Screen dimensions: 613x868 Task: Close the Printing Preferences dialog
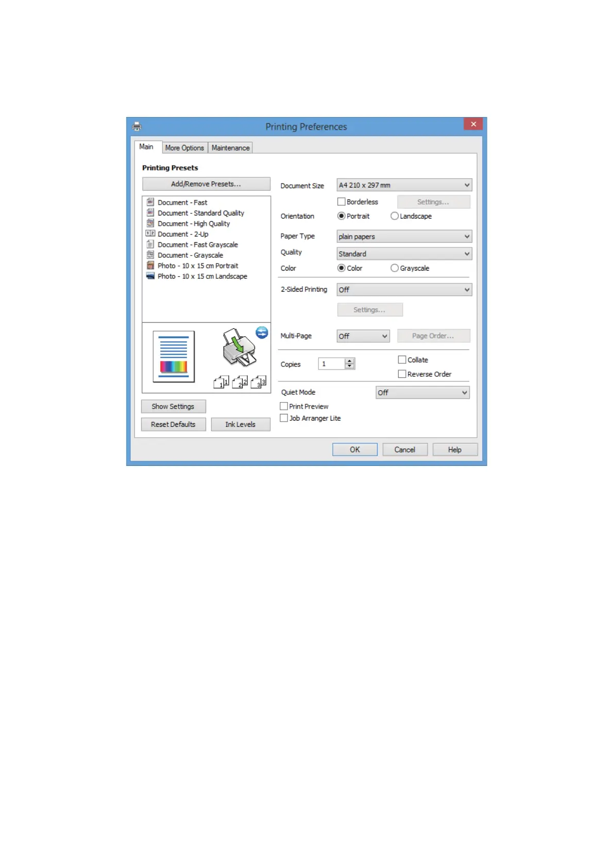click(x=473, y=124)
